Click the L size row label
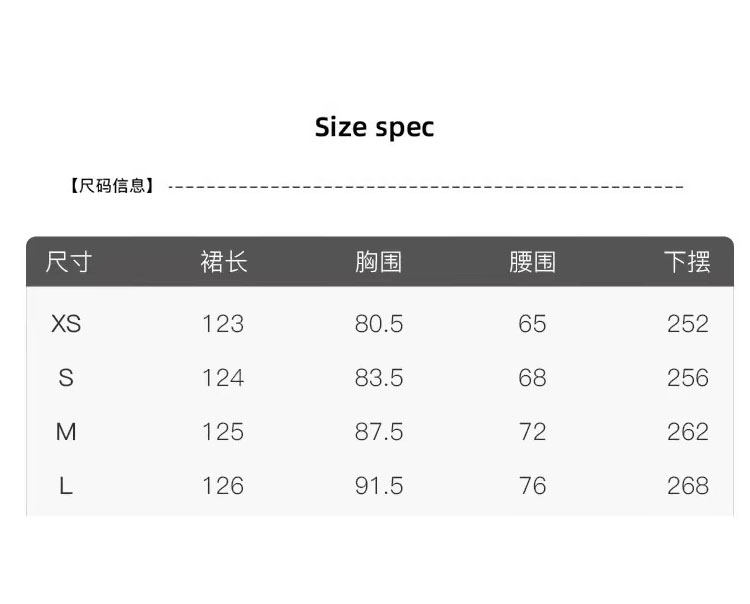 point(66,486)
